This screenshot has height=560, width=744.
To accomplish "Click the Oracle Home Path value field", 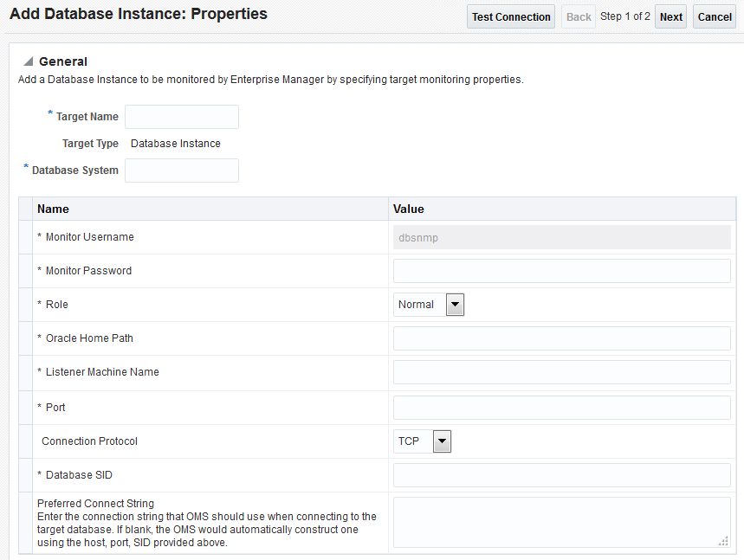I will point(561,338).
